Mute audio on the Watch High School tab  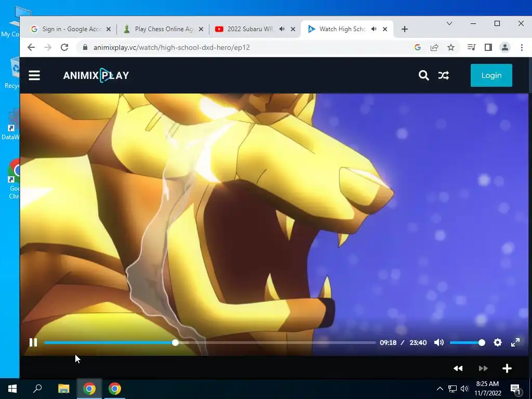tap(374, 29)
